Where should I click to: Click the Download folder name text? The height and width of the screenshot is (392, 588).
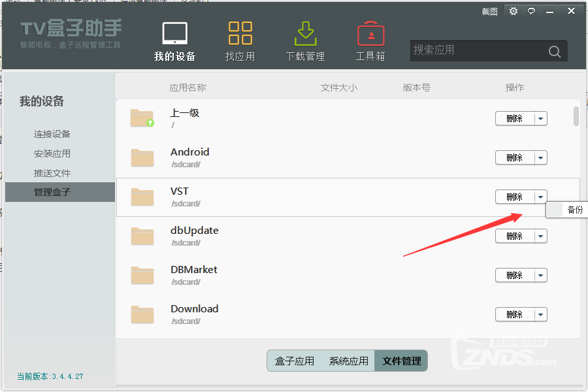point(194,309)
